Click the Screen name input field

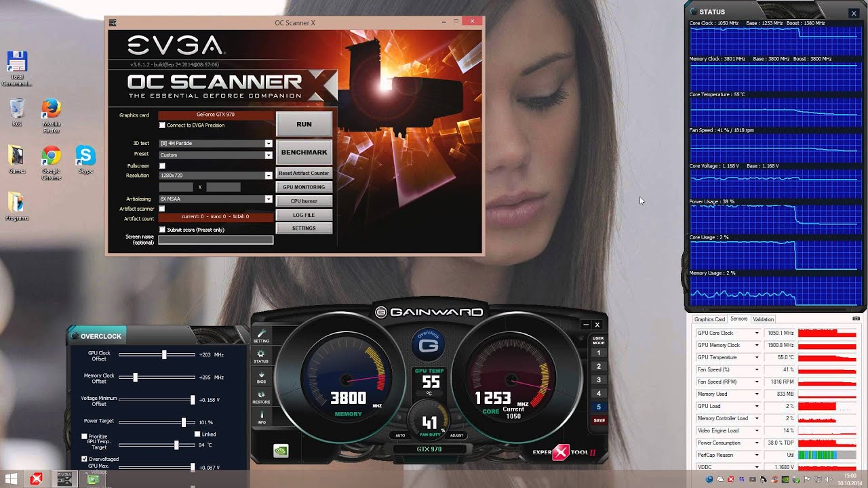[x=216, y=240]
